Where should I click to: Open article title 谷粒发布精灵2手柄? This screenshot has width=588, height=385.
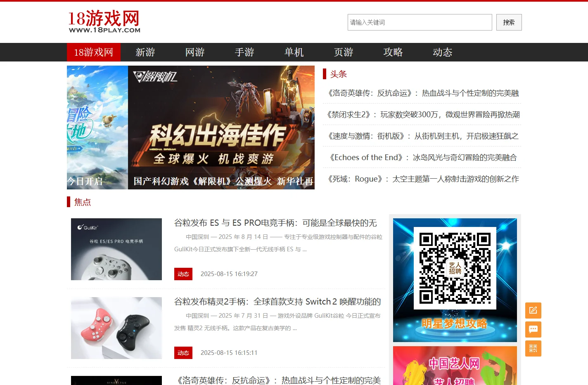(x=277, y=302)
